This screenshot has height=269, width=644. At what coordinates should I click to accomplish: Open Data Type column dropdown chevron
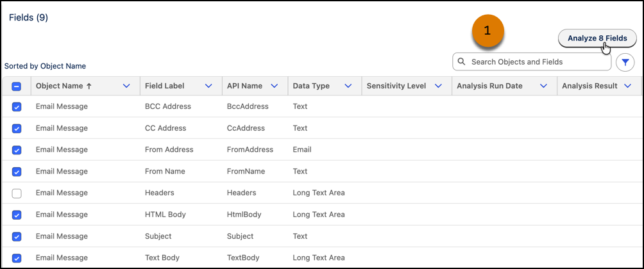coord(348,86)
